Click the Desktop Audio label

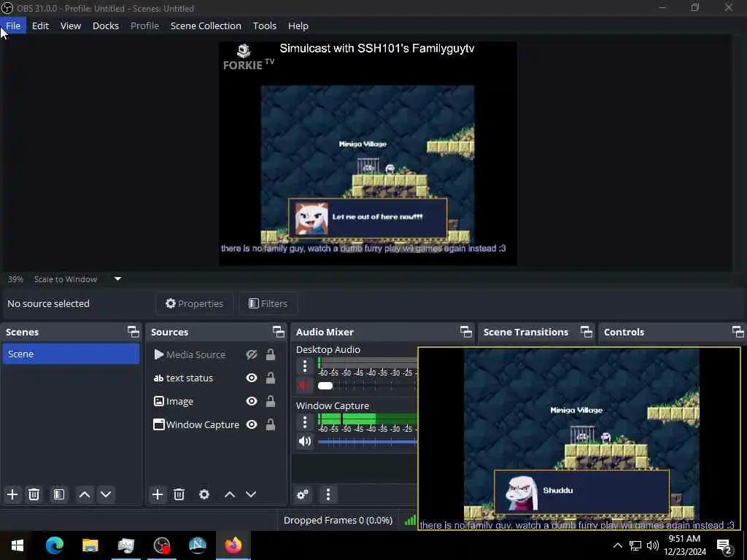click(328, 349)
